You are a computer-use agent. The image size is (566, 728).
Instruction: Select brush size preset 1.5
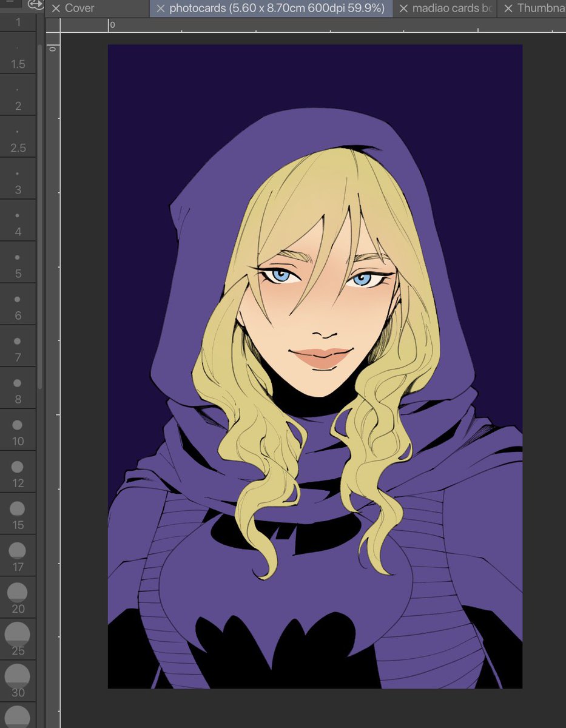tap(18, 53)
